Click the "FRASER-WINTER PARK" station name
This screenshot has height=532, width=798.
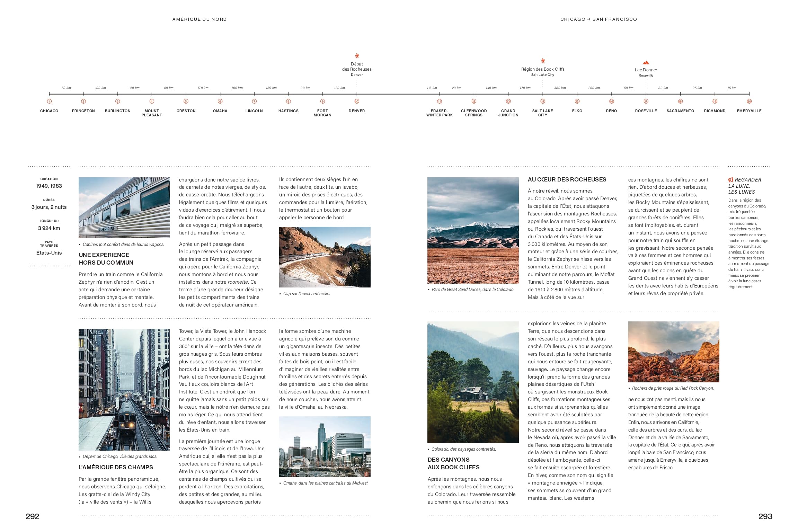point(440,113)
